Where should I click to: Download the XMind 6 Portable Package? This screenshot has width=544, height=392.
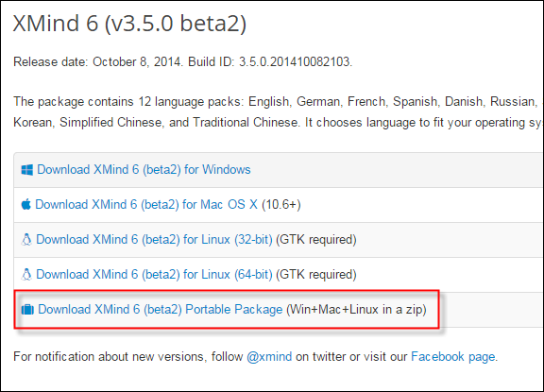point(161,309)
